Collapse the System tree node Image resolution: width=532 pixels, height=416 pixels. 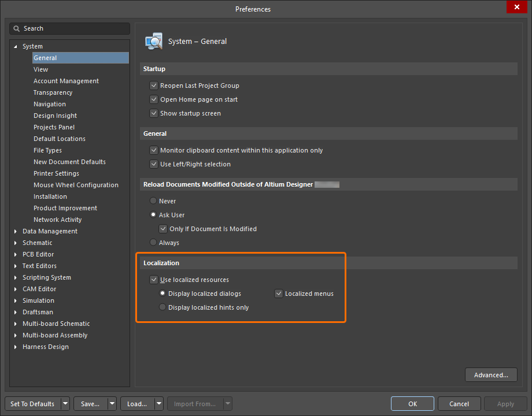pyautogui.click(x=15, y=46)
